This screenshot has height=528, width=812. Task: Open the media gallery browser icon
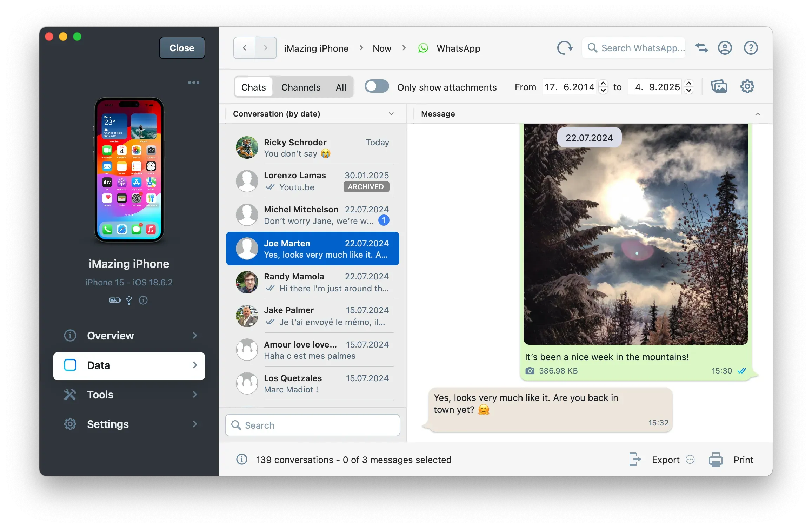point(719,86)
